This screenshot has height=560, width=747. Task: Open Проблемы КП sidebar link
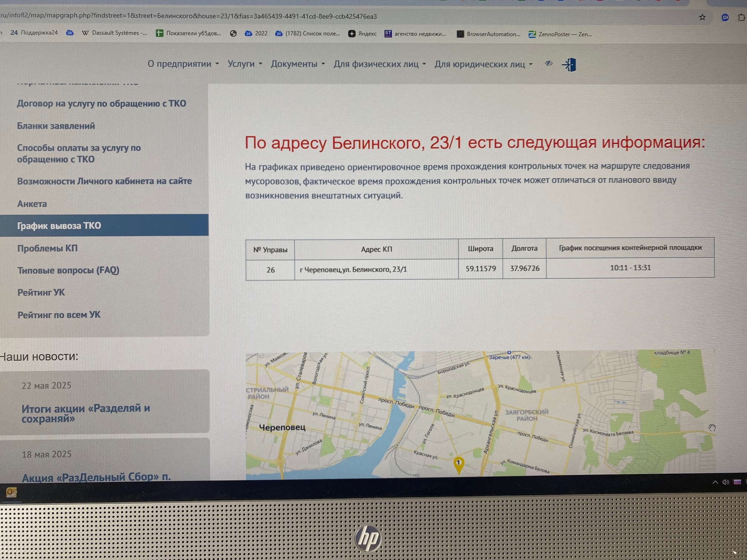(47, 248)
